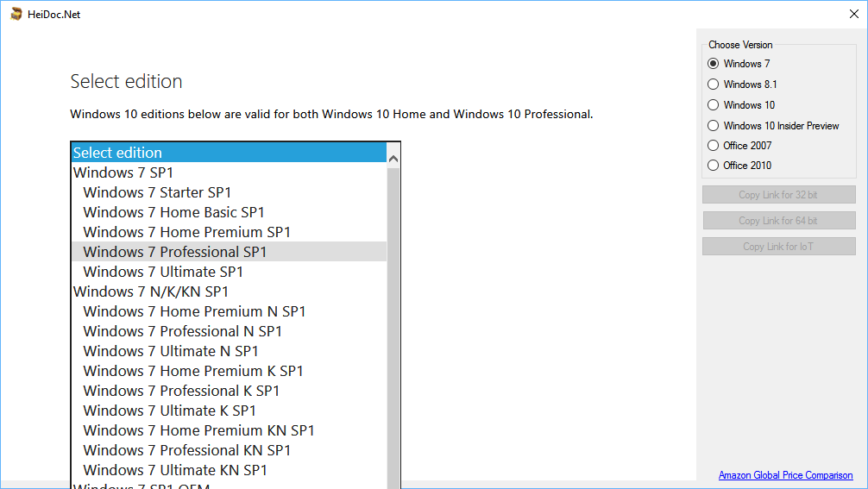Open the Amazon Global Price Comparison link
Screen dimensions: 868x489
coord(785,475)
